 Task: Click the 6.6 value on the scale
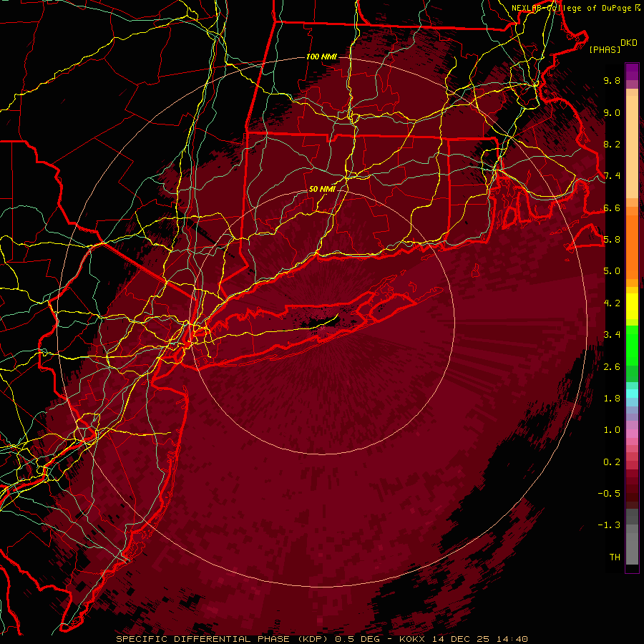click(x=612, y=208)
